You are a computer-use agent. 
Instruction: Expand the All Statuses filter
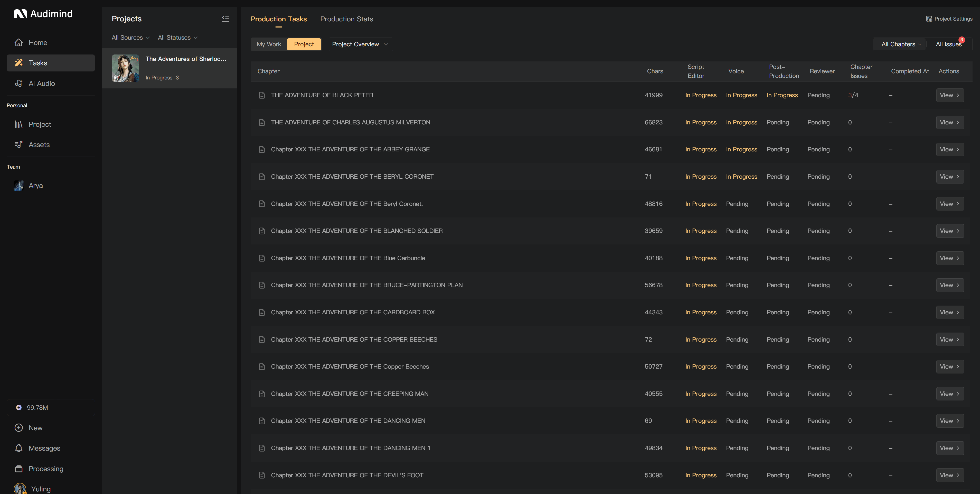pyautogui.click(x=178, y=38)
